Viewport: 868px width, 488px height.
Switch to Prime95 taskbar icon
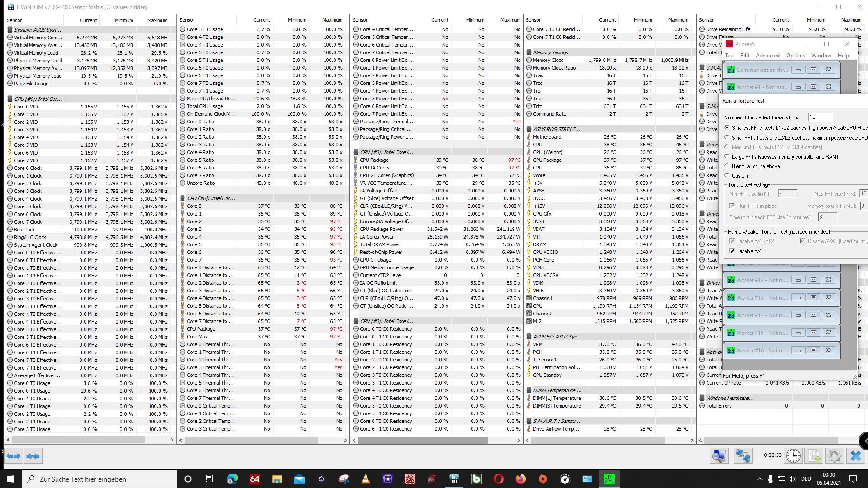click(609, 479)
